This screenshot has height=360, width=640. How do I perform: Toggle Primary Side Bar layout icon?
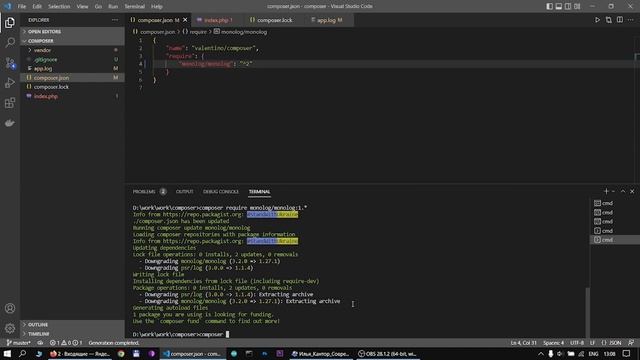tap(550, 6)
